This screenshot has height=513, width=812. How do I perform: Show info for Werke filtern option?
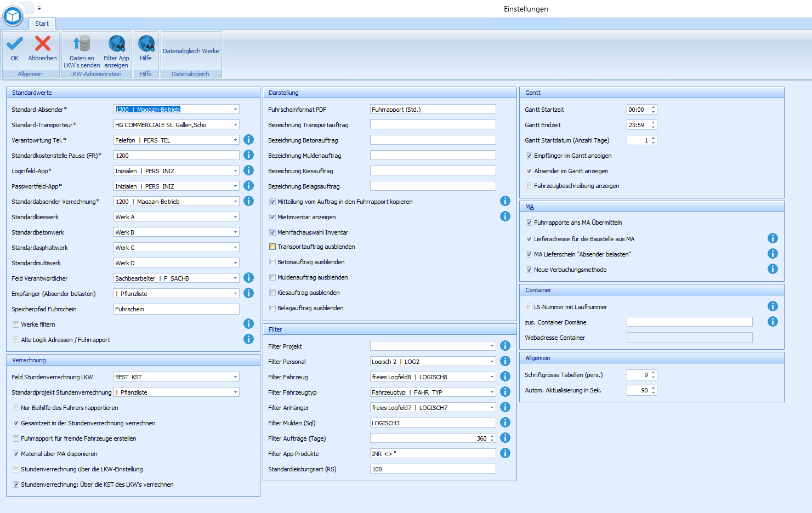(x=249, y=324)
